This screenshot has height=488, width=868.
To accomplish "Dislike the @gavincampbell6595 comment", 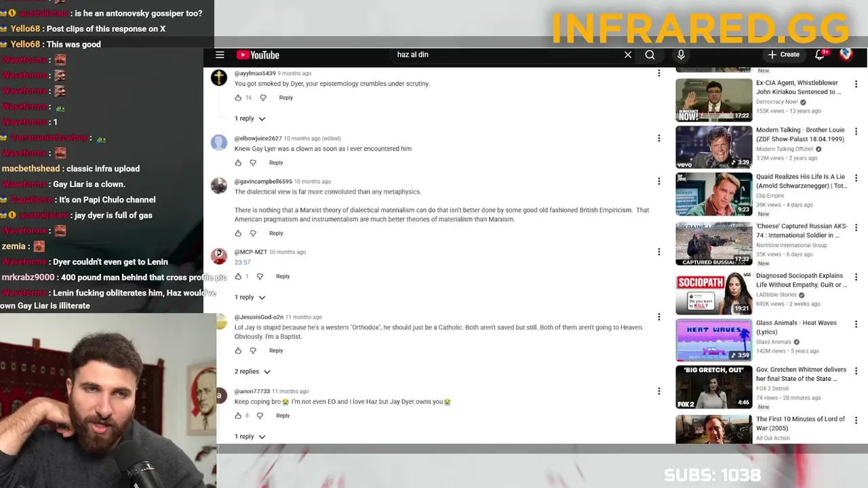I will [253, 233].
